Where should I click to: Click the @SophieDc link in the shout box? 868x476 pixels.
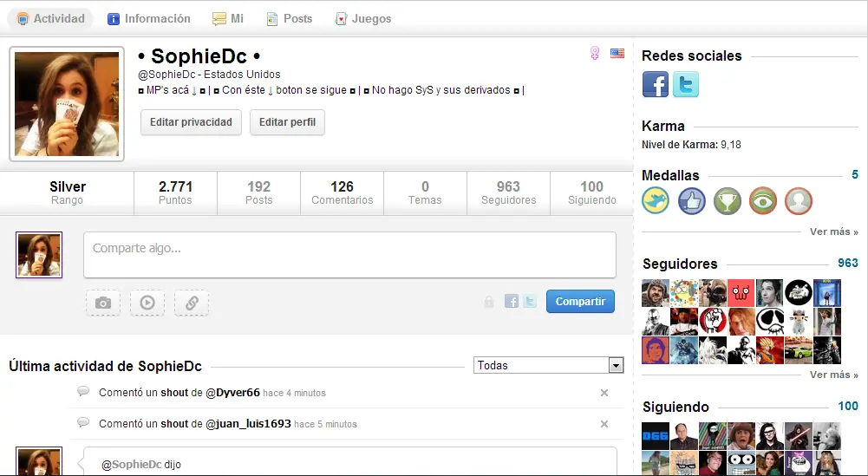click(x=131, y=465)
